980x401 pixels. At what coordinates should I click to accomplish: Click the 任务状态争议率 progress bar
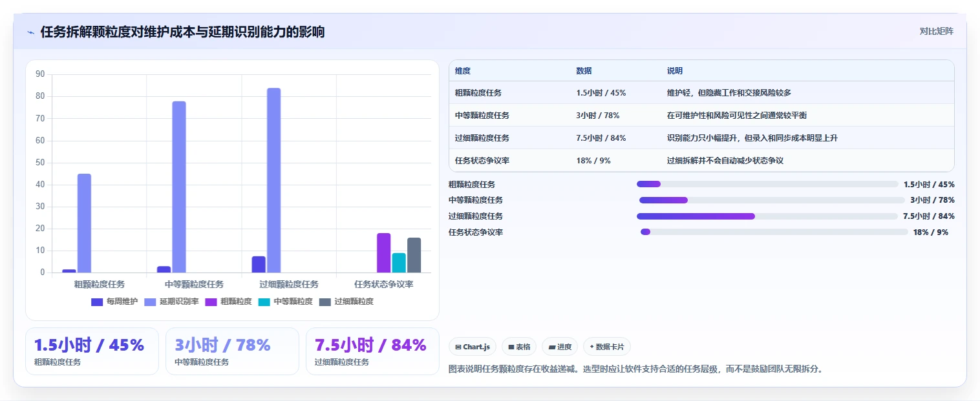tap(774, 232)
